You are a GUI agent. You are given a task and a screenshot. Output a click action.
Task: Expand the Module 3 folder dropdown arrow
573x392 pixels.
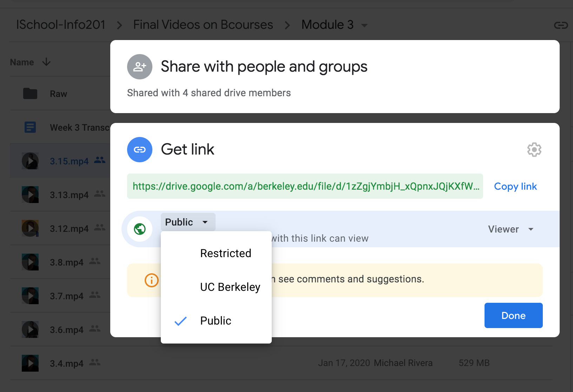click(x=364, y=25)
